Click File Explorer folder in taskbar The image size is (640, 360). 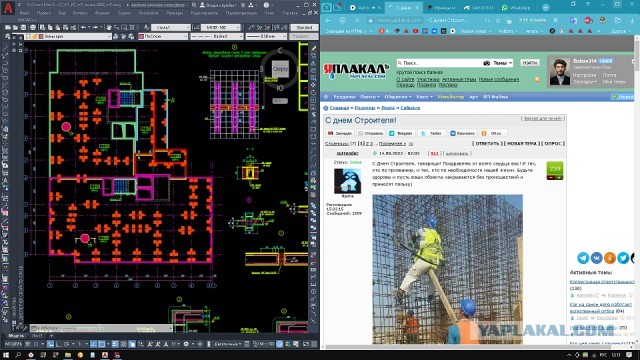click(68, 355)
